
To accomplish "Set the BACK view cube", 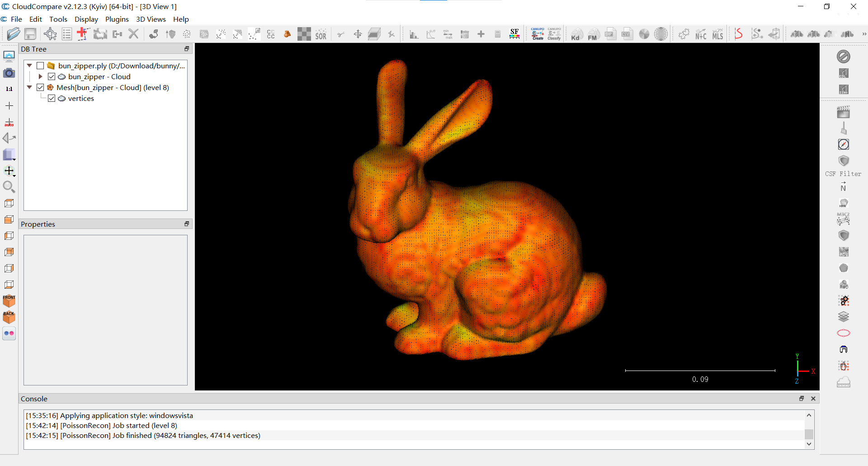I will (x=9, y=317).
